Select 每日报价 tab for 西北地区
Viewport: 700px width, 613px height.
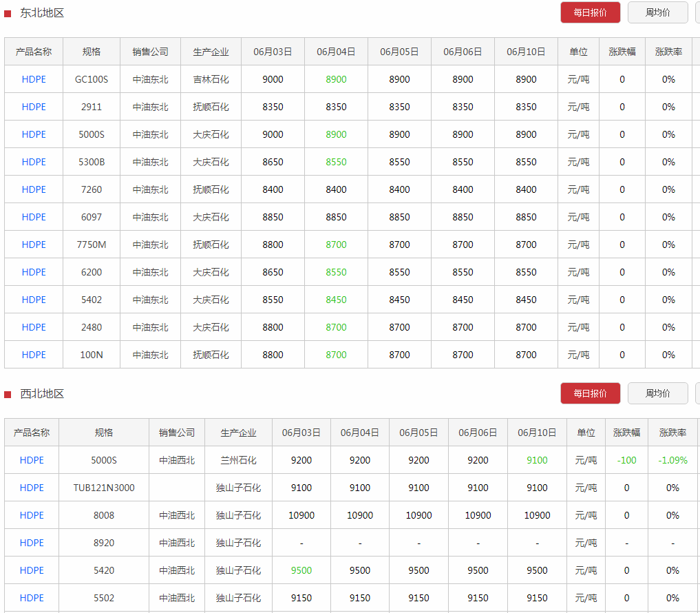coord(590,393)
